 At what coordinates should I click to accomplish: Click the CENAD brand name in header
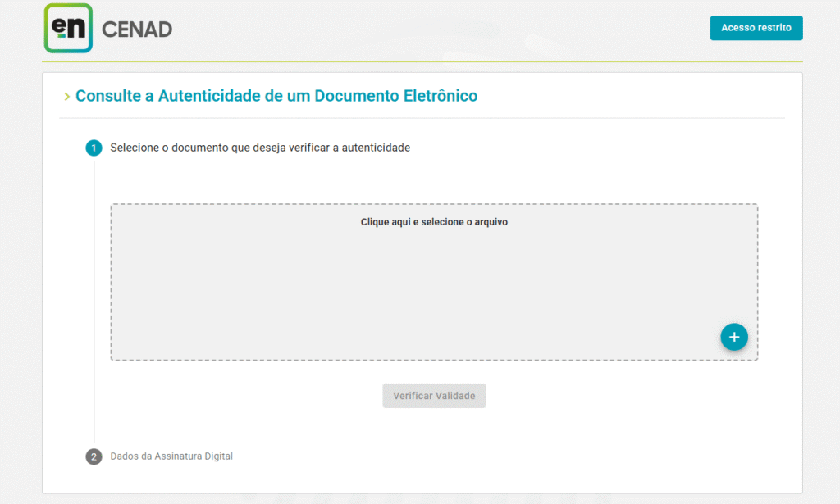(137, 30)
